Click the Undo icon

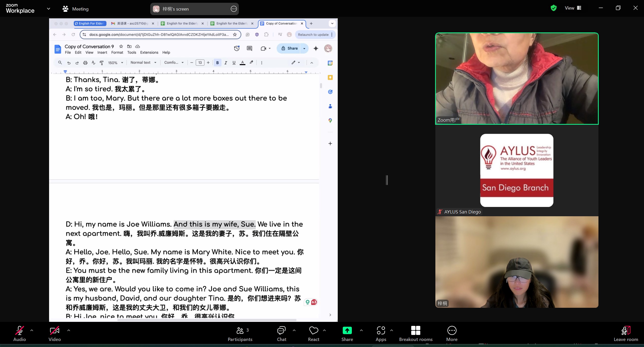coord(69,63)
